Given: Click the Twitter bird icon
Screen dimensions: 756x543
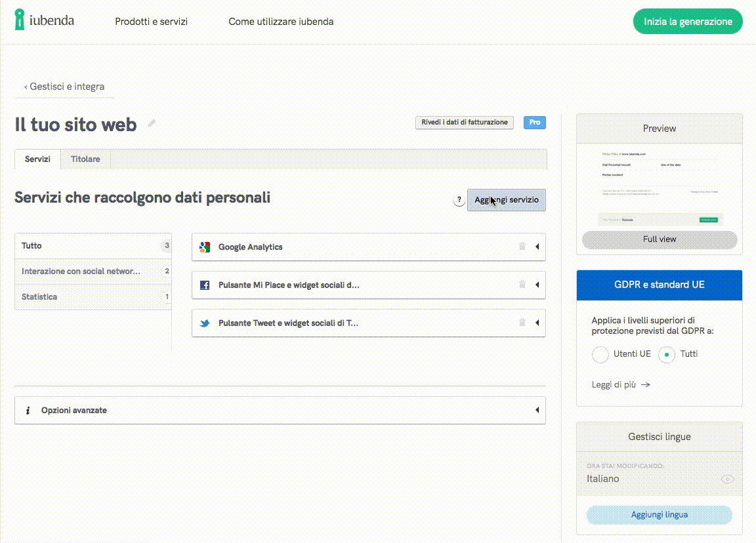Looking at the screenshot, I should (x=205, y=323).
